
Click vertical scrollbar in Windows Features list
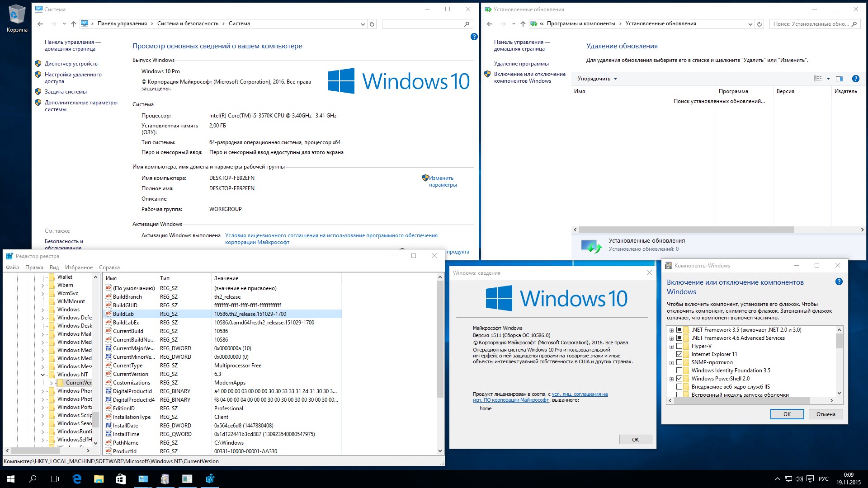pyautogui.click(x=839, y=341)
